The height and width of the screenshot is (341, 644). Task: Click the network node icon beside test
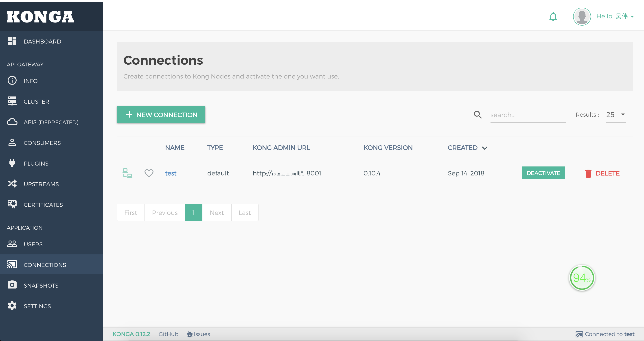[x=127, y=173]
